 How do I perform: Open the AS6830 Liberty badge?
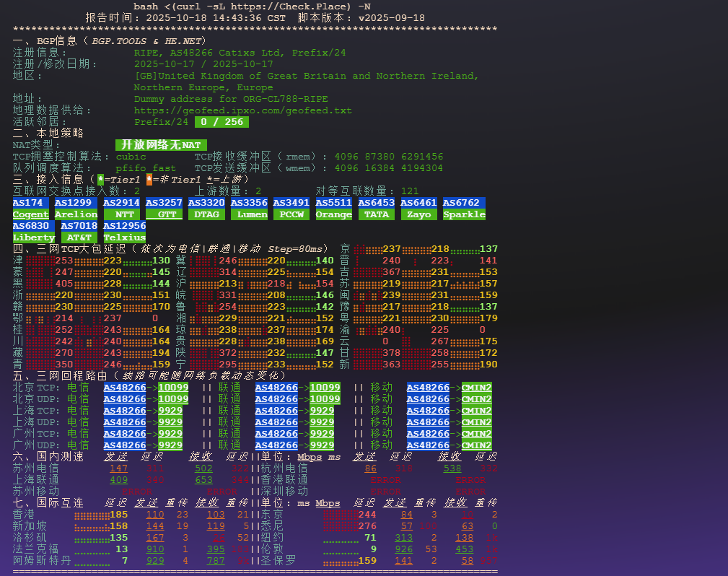tap(34, 232)
